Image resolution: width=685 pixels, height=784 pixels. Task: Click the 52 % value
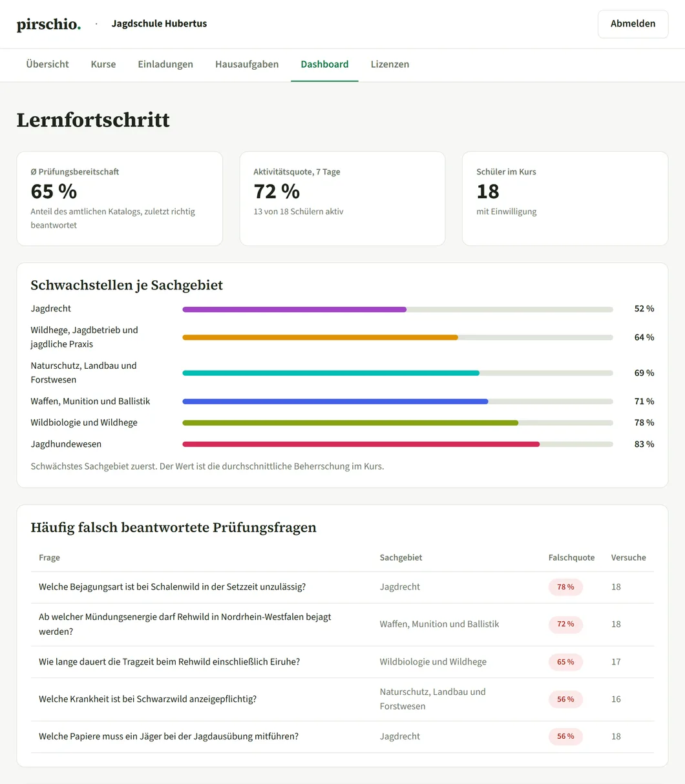644,309
